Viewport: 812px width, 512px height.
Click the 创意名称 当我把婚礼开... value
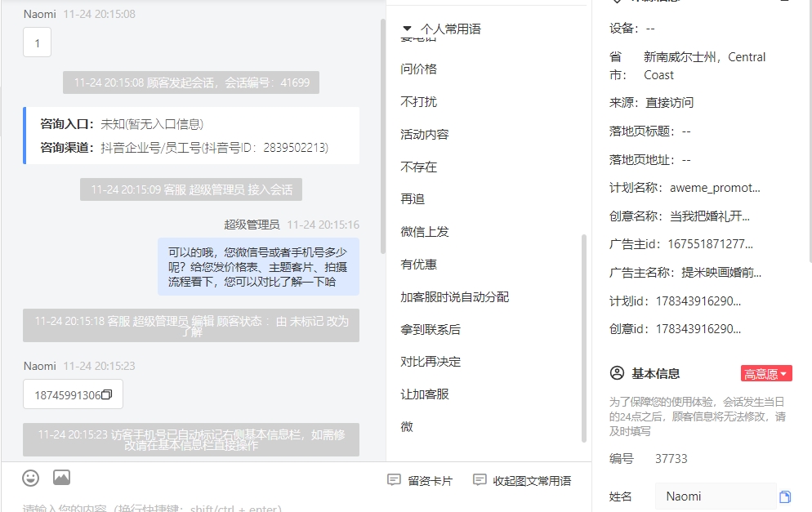pyautogui.click(x=709, y=216)
